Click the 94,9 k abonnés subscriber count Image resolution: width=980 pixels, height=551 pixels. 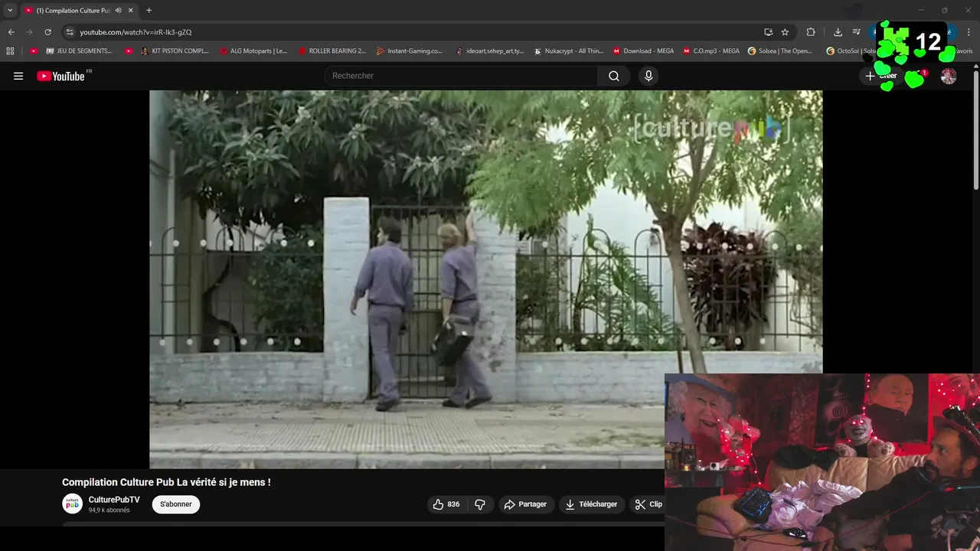109,510
